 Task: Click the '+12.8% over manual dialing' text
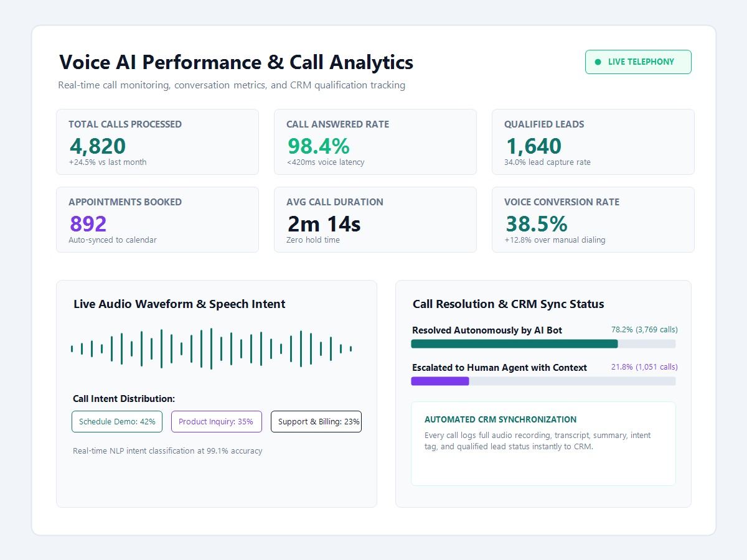(555, 240)
